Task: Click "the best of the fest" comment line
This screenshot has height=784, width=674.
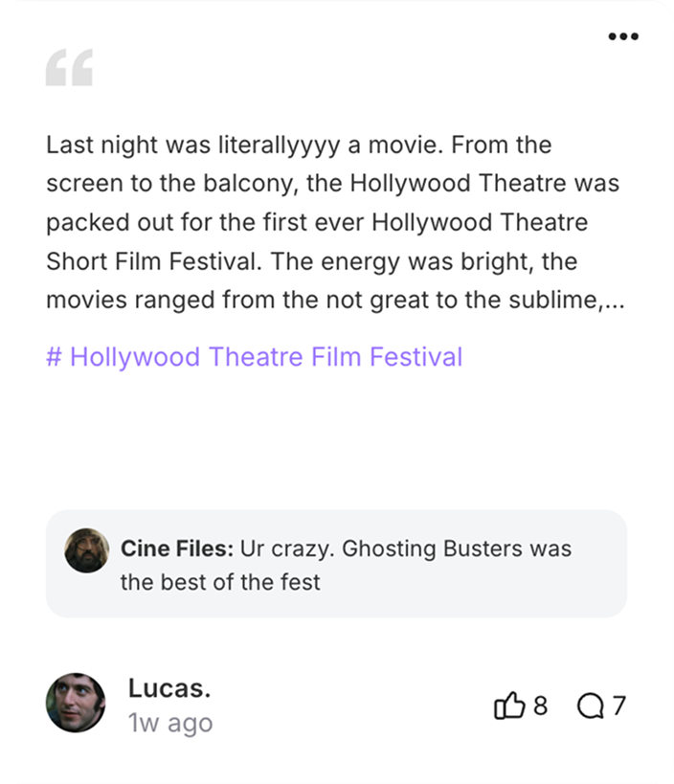Action: coord(220,581)
